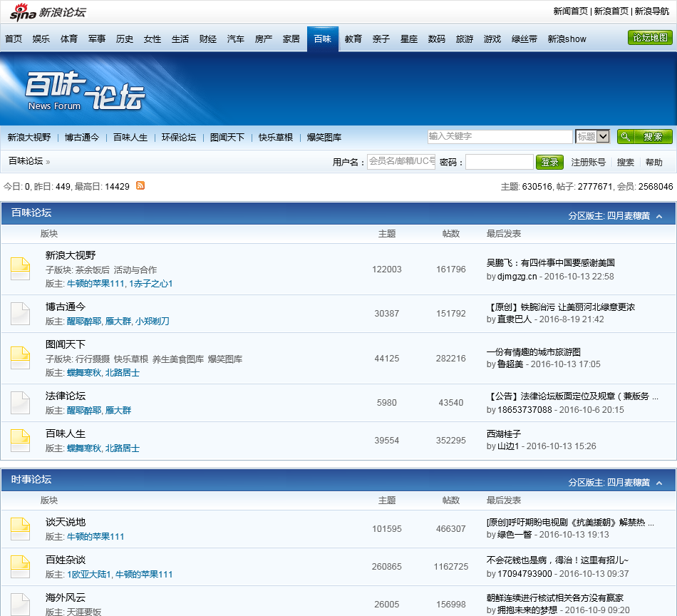Screen dimensions: 677x616
Task: Open the 论坛地图 forum map button
Action: [x=650, y=38]
